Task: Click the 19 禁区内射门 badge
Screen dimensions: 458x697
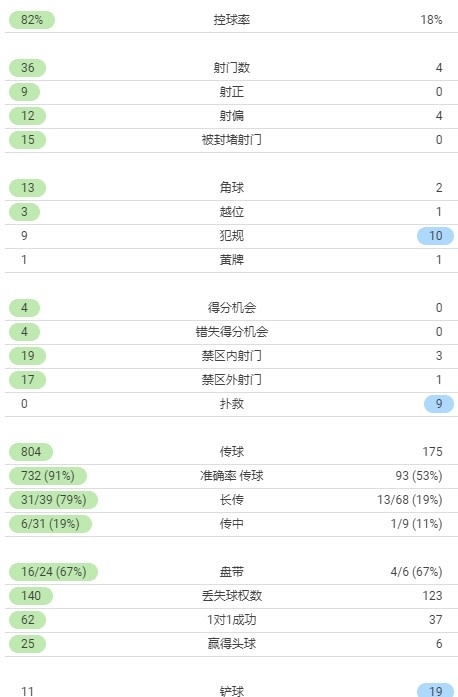Action: point(28,356)
